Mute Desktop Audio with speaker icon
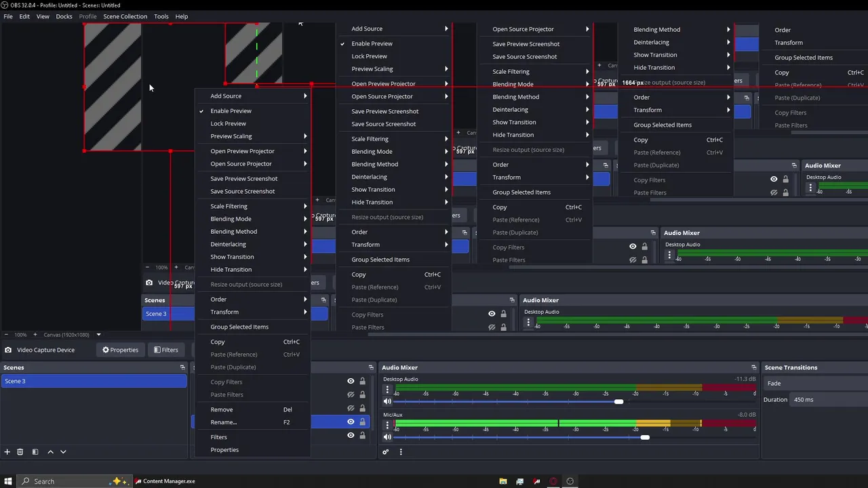Viewport: 868px width, 488px height. pos(387,402)
